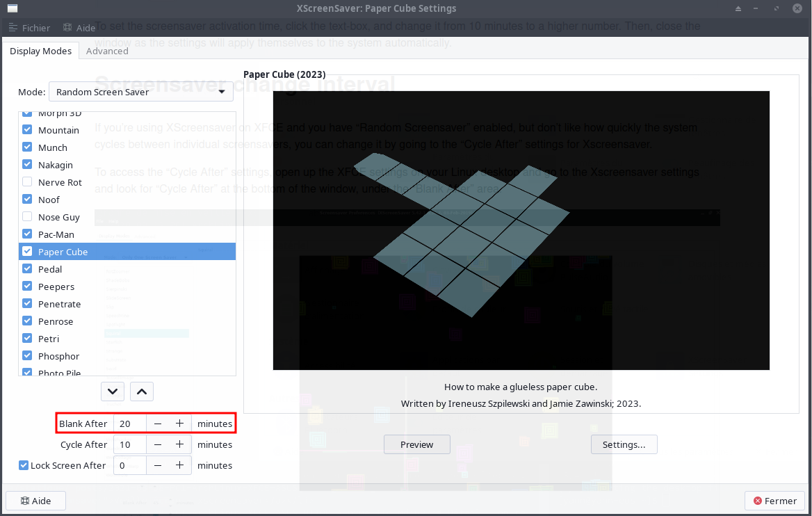Click the down arrow reorder button
This screenshot has width=812, height=516.
pos(113,392)
